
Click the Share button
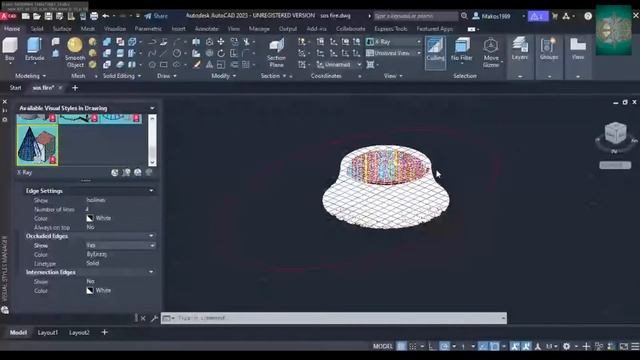pos(156,16)
